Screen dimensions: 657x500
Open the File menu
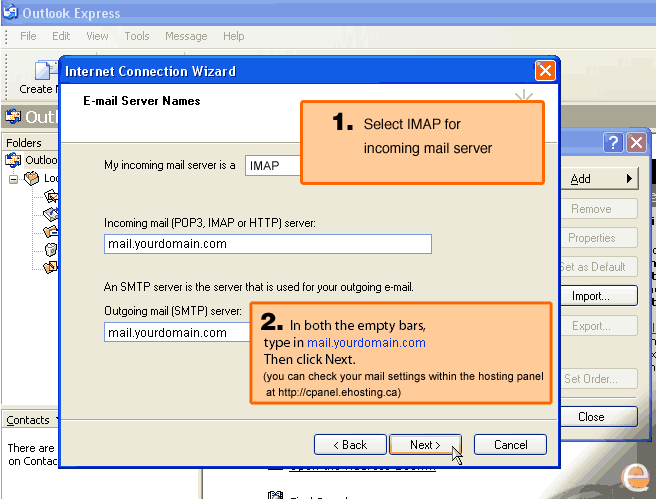pyautogui.click(x=28, y=36)
